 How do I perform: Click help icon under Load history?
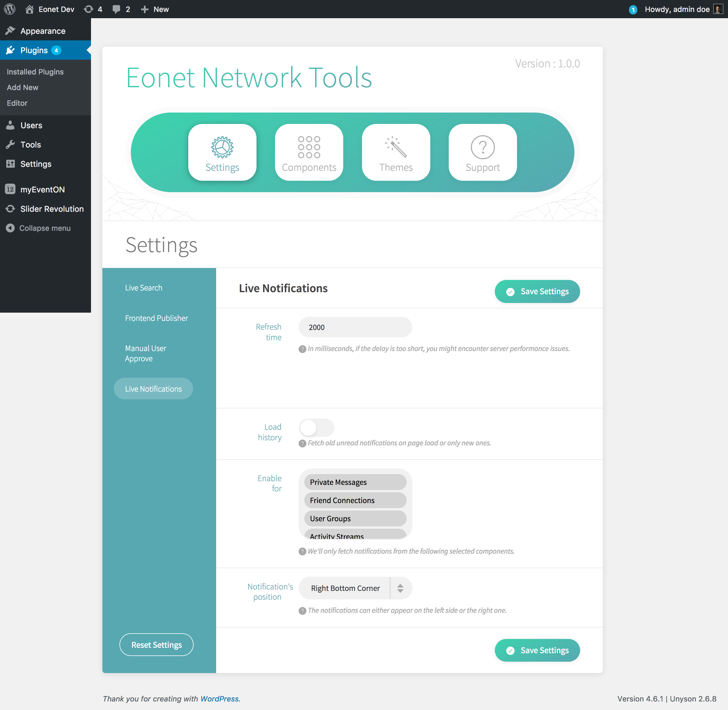[x=302, y=443]
